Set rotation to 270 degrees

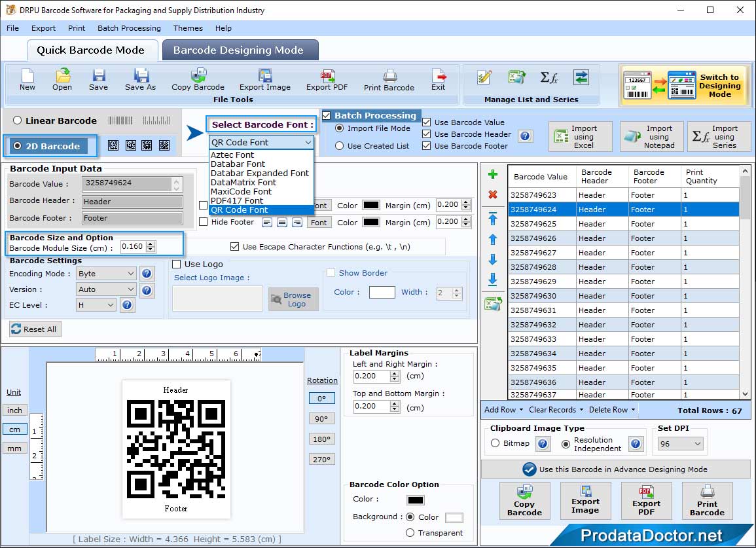click(321, 459)
